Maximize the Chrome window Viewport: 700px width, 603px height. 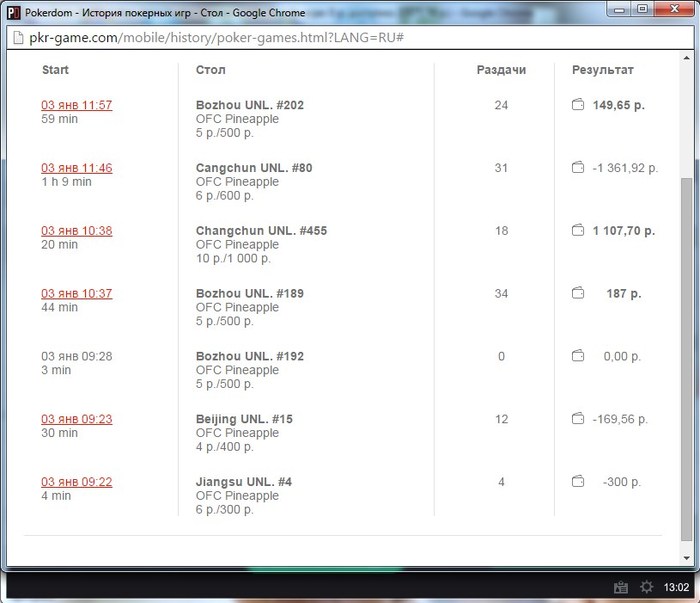coord(642,9)
